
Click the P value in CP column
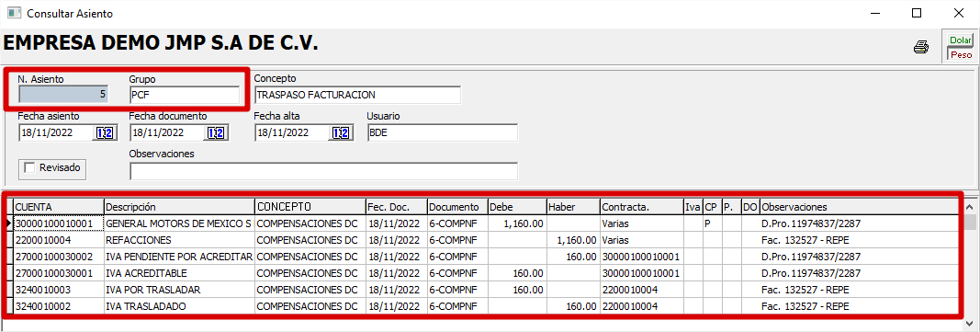point(712,223)
